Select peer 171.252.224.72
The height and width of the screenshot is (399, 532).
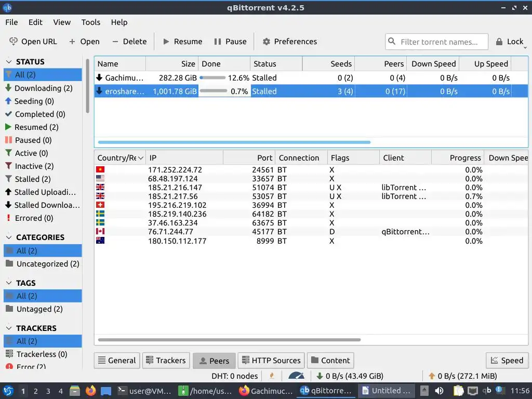point(311,170)
